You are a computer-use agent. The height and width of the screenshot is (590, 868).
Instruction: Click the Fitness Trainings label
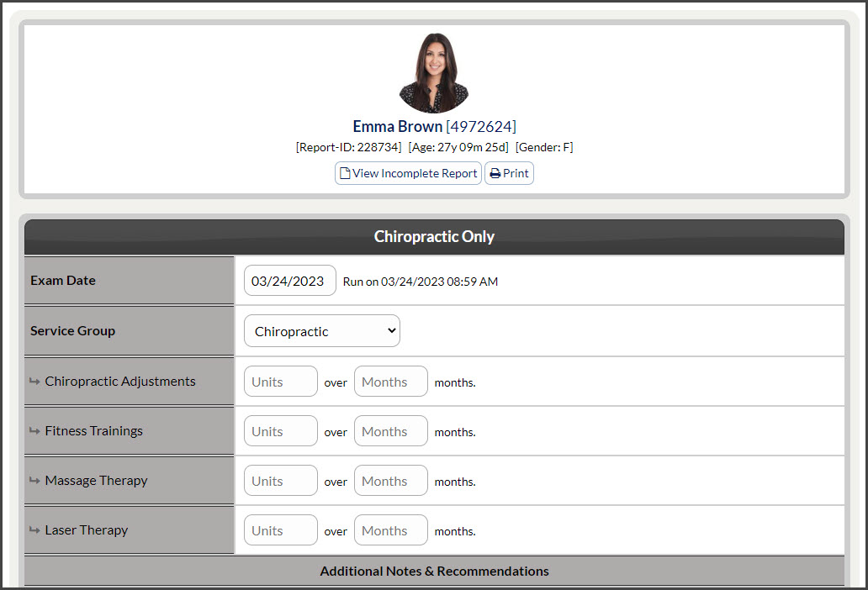point(93,431)
